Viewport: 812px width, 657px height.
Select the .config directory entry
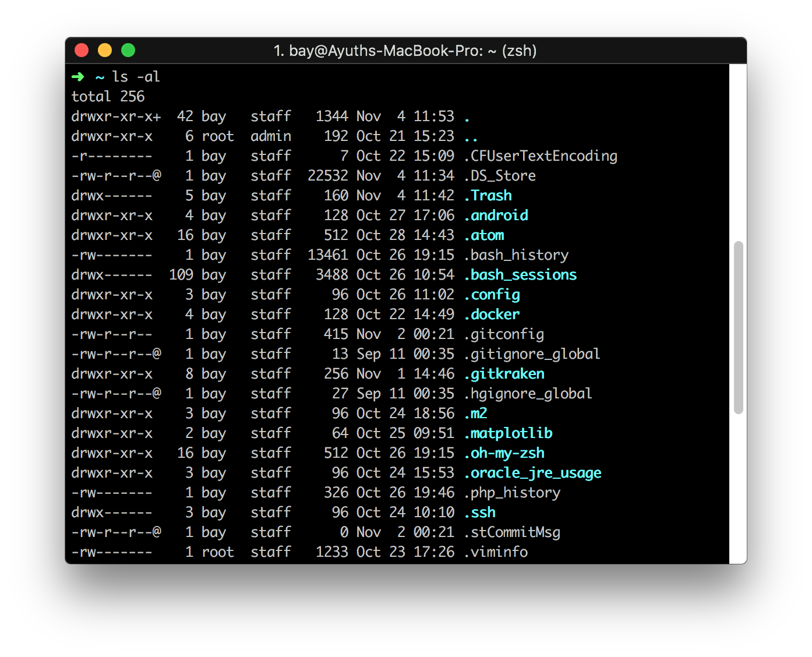pos(492,295)
